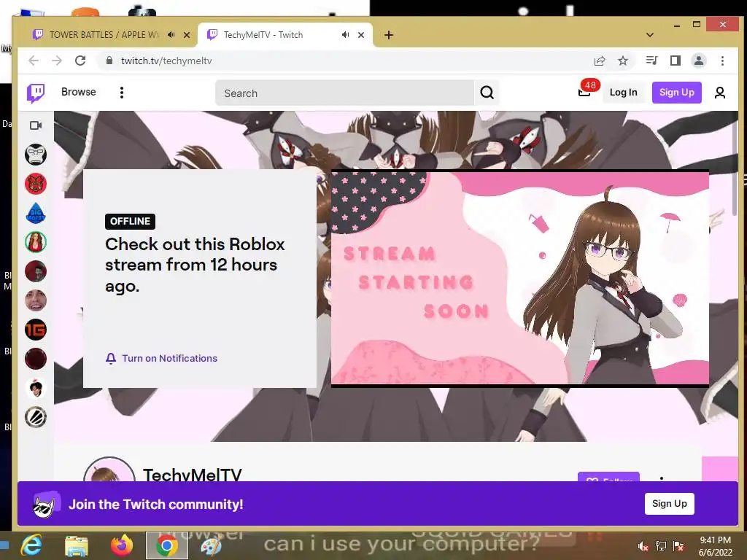Click the Twitch logo home icon

(36, 93)
